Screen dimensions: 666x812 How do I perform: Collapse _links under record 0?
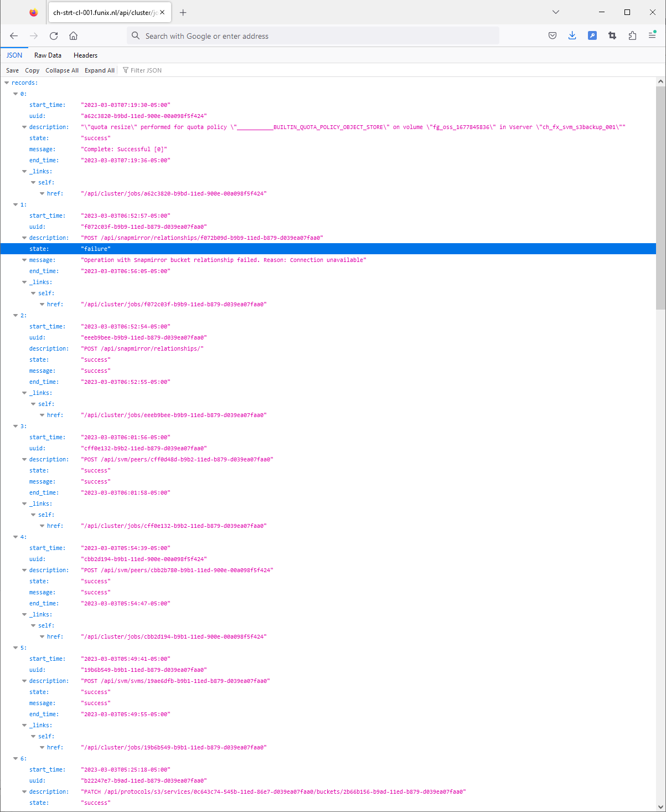coord(24,171)
